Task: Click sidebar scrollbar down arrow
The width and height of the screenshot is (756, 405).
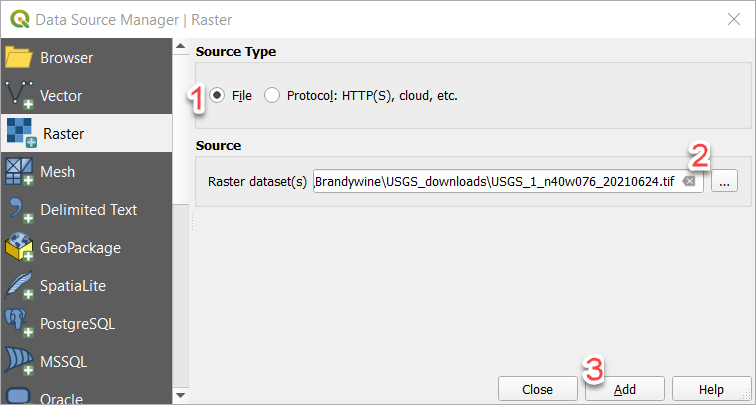Action: tap(180, 395)
